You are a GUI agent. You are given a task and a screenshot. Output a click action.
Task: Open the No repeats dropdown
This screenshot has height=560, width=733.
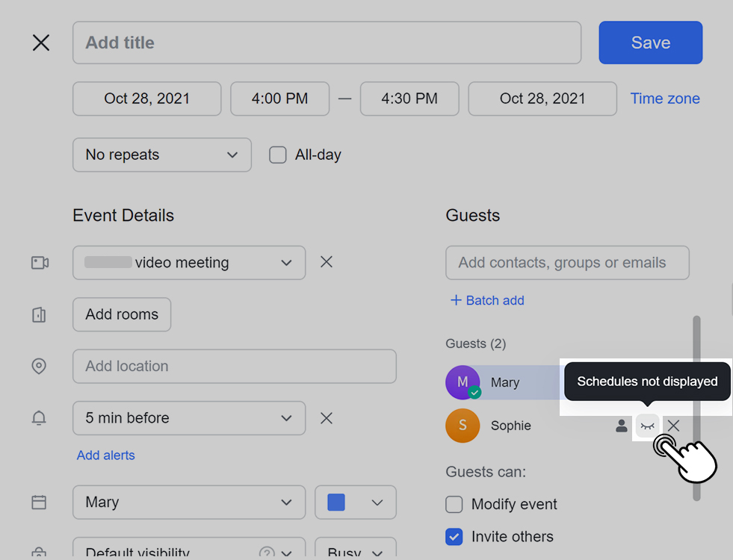coord(161,155)
